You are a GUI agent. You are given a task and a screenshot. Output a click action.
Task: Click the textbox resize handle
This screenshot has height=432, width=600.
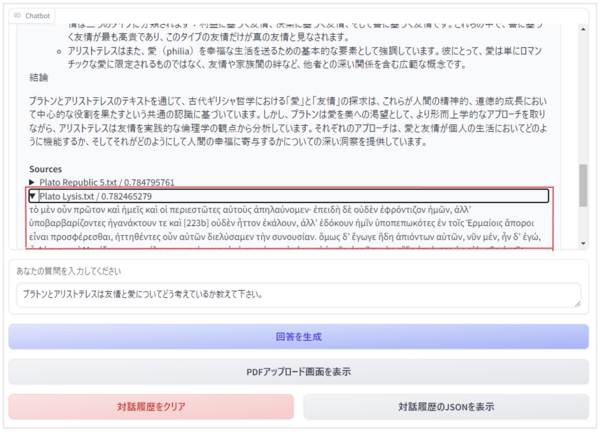[x=577, y=304]
